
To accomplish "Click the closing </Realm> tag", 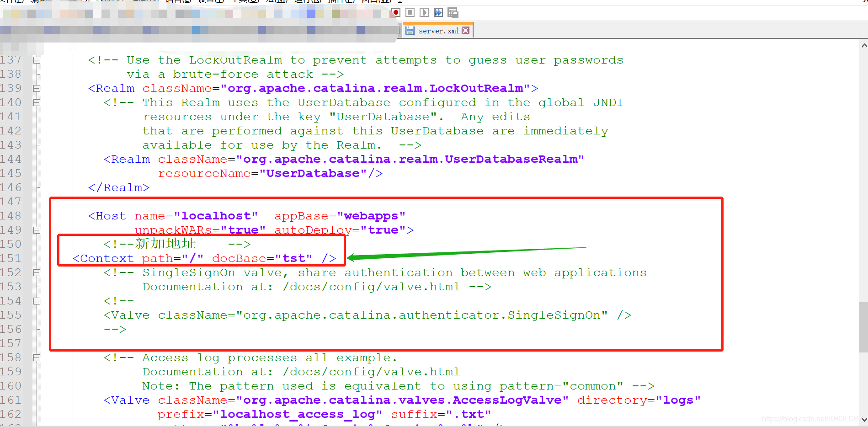I will 119,187.
